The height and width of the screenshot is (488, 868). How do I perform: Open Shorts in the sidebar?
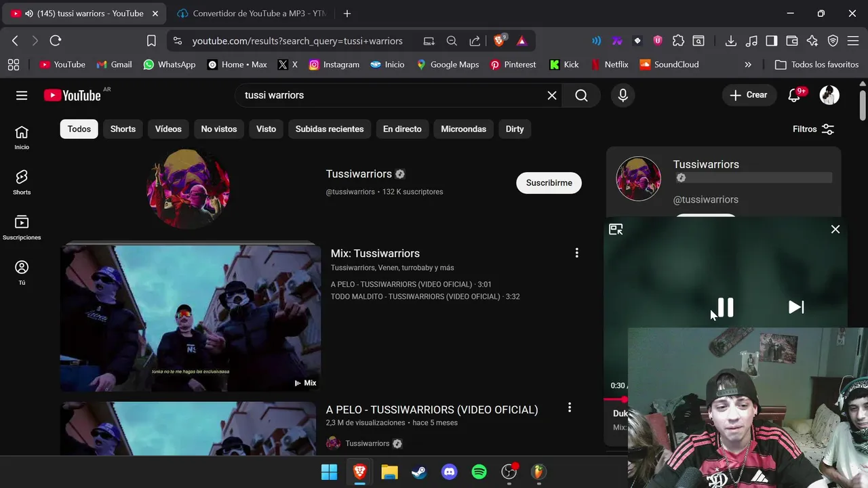click(22, 182)
